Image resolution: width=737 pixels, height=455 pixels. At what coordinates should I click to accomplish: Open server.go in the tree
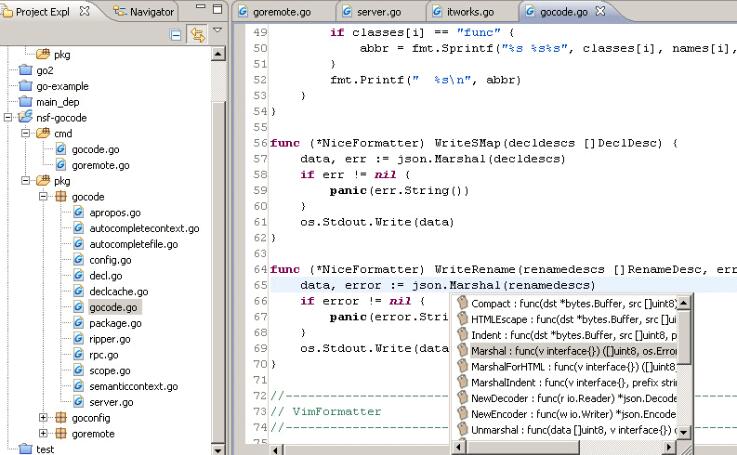[111, 402]
